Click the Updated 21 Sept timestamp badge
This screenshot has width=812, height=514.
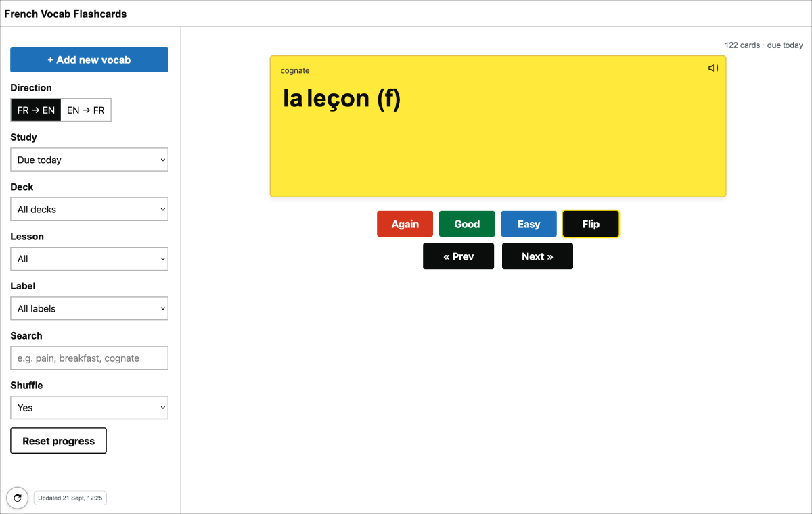tap(70, 498)
